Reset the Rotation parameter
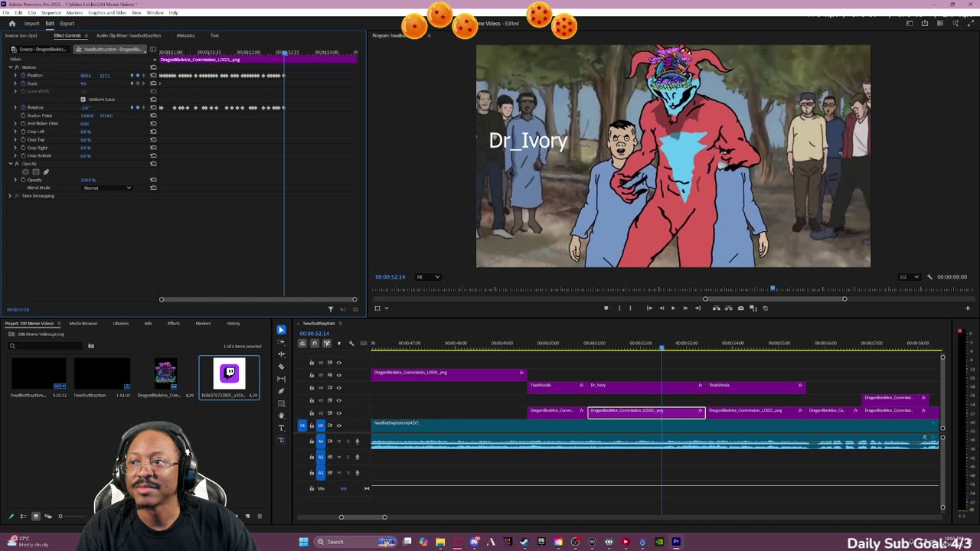 click(153, 107)
